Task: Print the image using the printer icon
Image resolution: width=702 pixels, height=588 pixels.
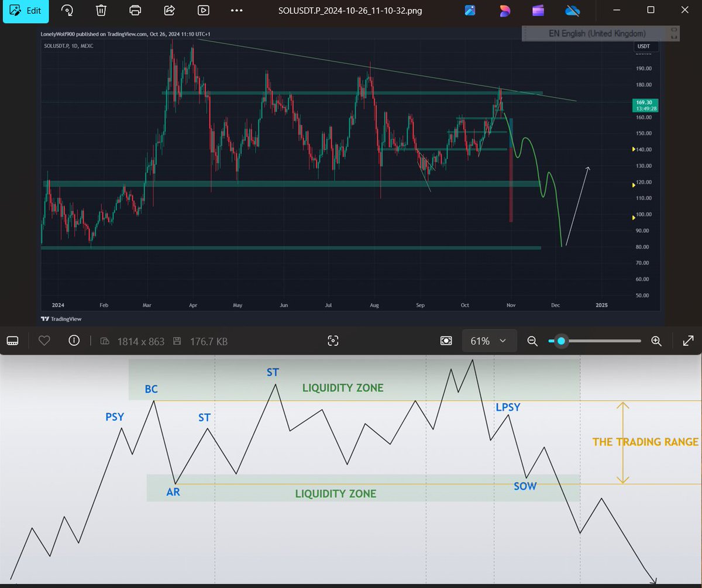Action: [135, 11]
